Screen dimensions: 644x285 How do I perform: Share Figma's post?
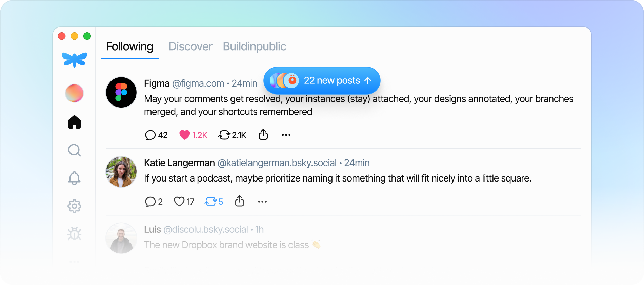coord(263,135)
